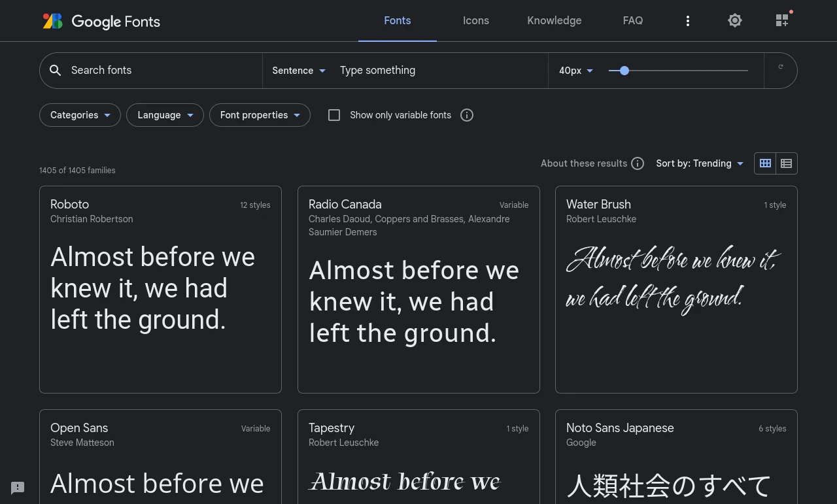Viewport: 837px width, 504px height.
Task: Open the Sentence preview type dropdown
Action: click(x=299, y=71)
